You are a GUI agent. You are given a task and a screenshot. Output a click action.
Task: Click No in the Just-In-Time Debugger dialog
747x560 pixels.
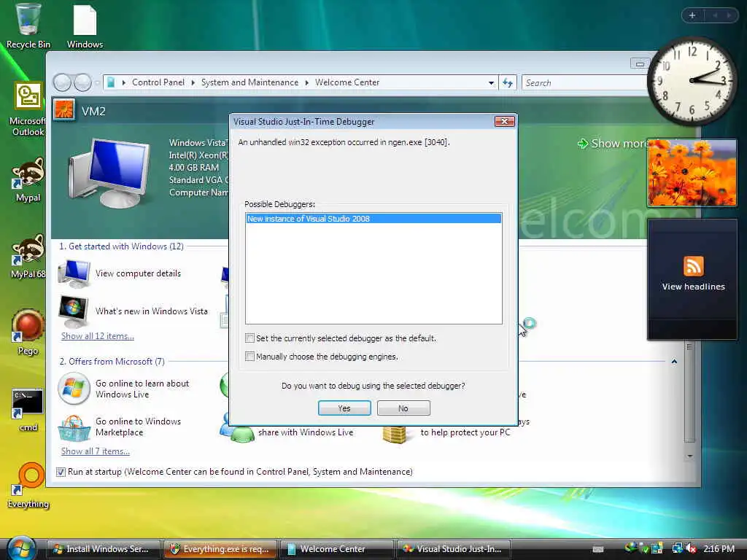point(403,408)
